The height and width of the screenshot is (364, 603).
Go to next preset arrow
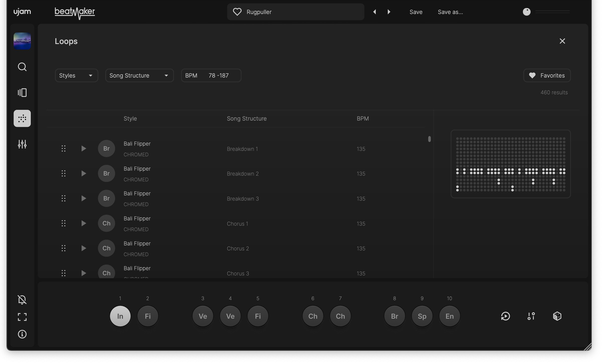389,12
